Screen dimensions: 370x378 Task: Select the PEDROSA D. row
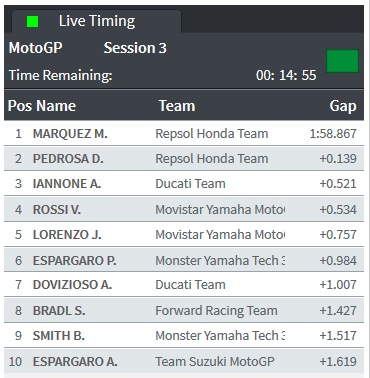coord(184,159)
